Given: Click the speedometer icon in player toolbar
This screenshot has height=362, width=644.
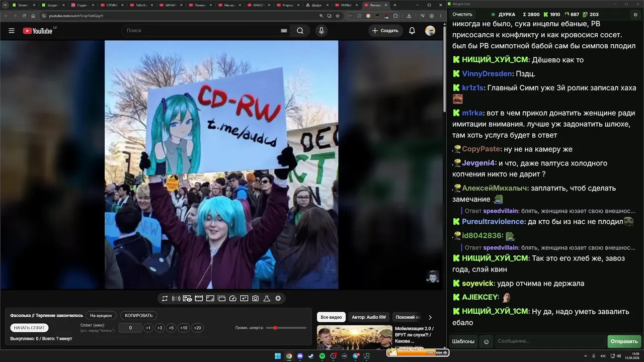Looking at the screenshot, I should point(232,298).
